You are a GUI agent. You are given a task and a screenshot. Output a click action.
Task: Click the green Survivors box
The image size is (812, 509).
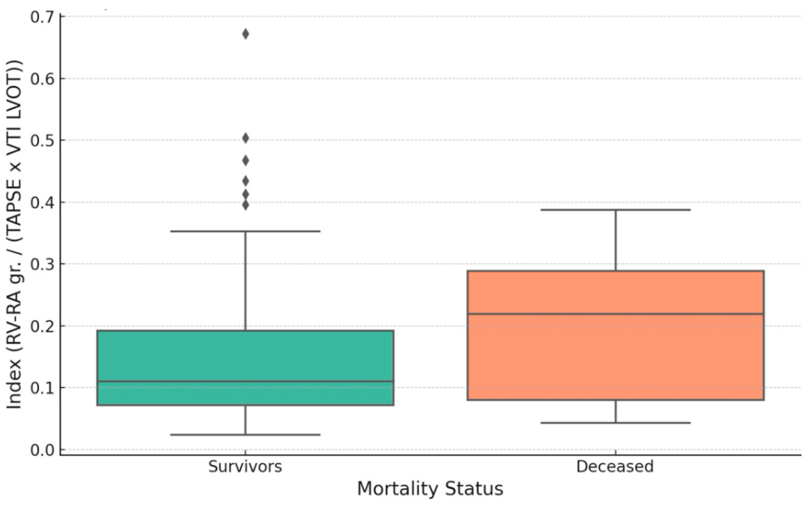pos(245,357)
